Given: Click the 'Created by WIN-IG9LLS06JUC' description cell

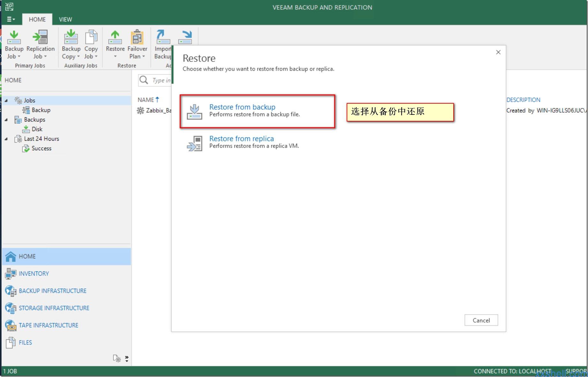Looking at the screenshot, I should tap(547, 110).
